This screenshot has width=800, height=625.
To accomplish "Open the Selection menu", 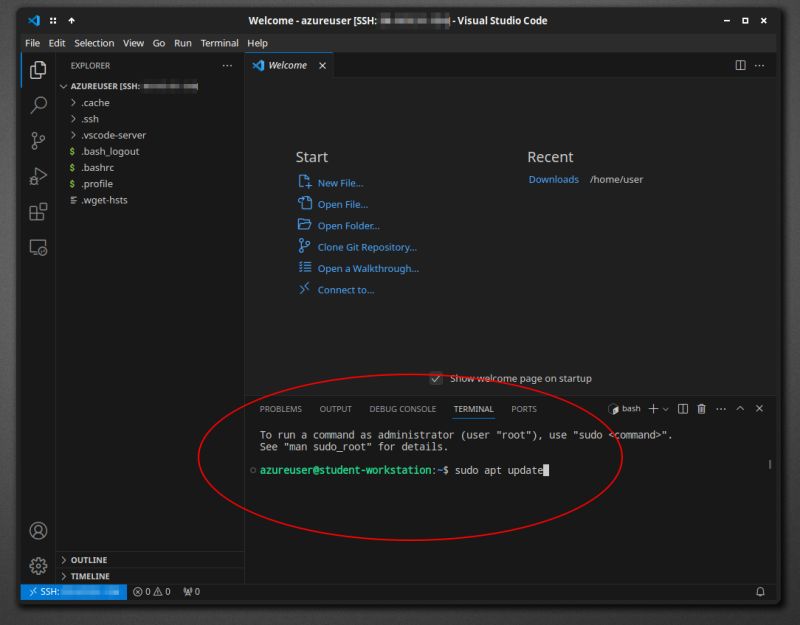I will click(x=94, y=43).
